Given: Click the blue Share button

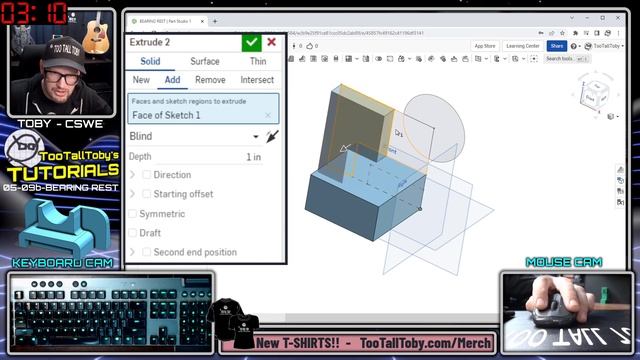Looking at the screenshot, I should coord(557,46).
